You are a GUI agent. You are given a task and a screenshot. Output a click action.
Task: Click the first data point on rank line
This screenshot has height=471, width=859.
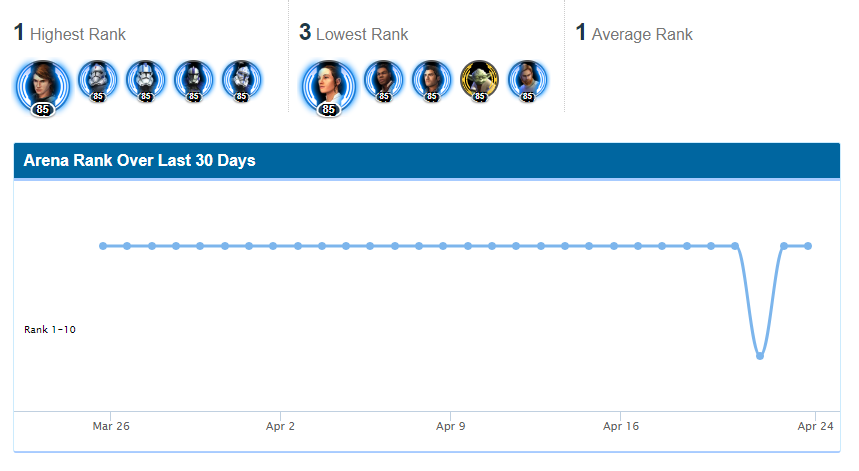[x=102, y=246]
